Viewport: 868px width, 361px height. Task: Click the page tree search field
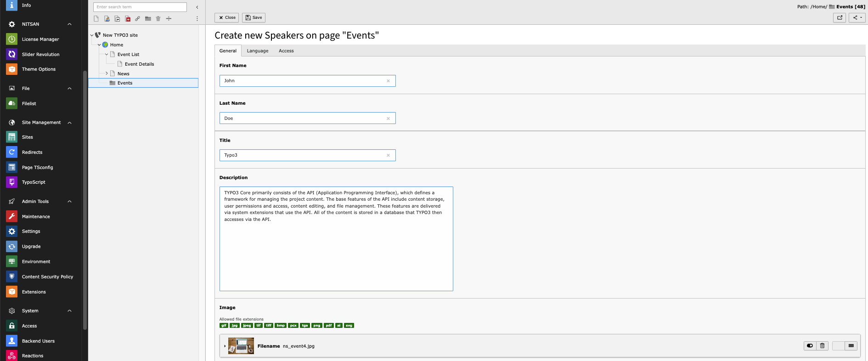click(140, 7)
